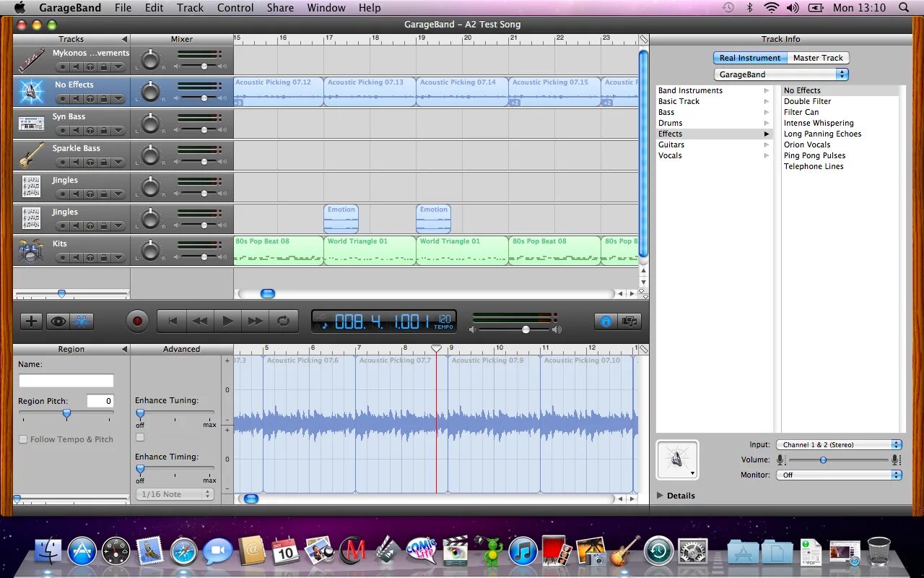This screenshot has height=578, width=924.
Task: Open the Input channel dropdown
Action: coord(839,445)
